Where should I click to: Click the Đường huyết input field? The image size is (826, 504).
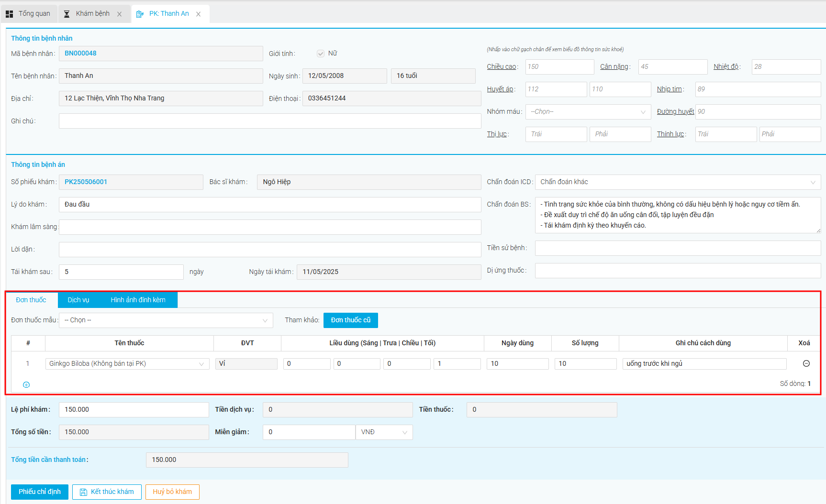point(758,111)
